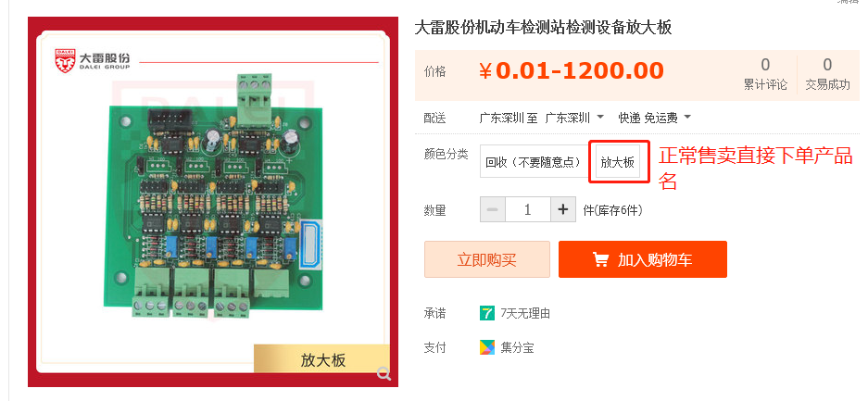868x401 pixels.
Task: Click the magnifier zoom icon on product image
Action: [384, 374]
